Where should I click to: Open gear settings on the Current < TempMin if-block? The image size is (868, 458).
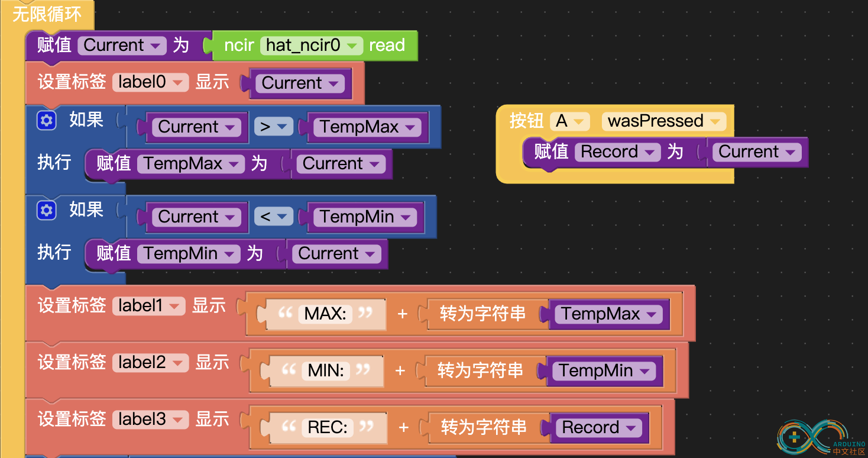(x=46, y=211)
